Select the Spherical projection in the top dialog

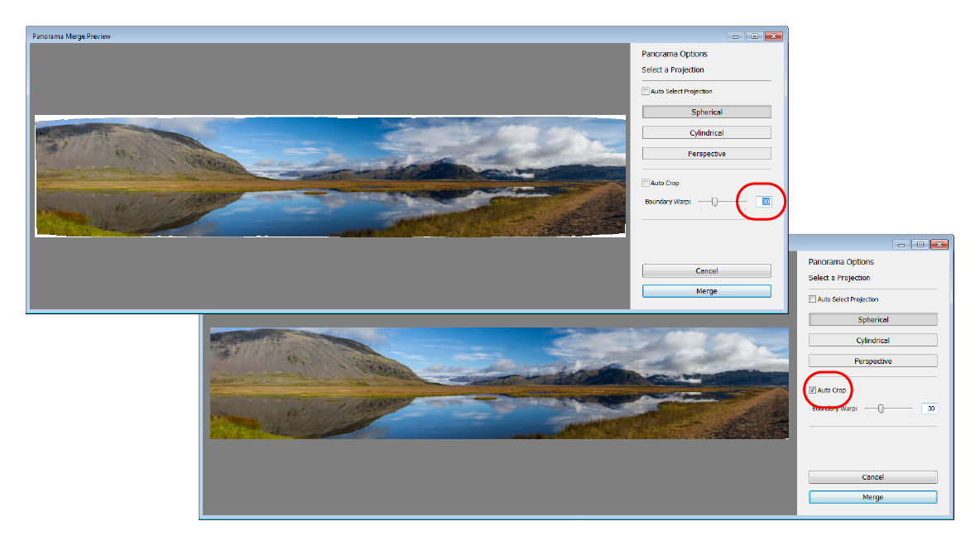tap(706, 111)
